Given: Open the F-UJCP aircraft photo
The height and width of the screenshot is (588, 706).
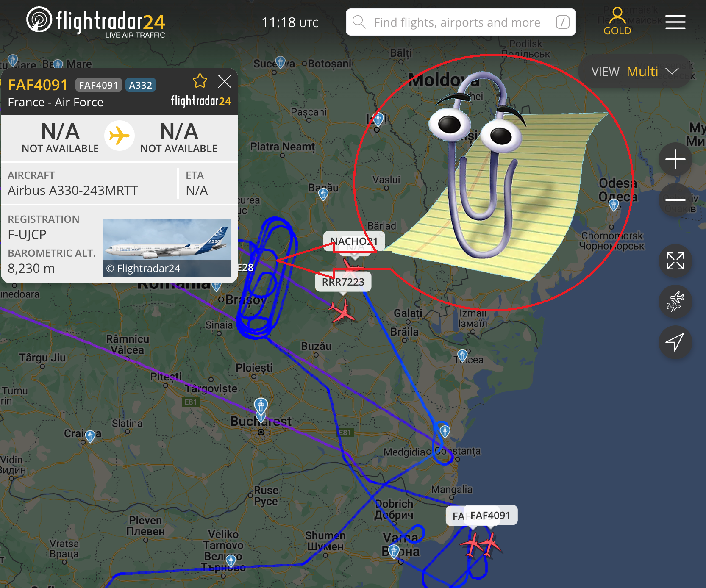Looking at the screenshot, I should point(167,247).
